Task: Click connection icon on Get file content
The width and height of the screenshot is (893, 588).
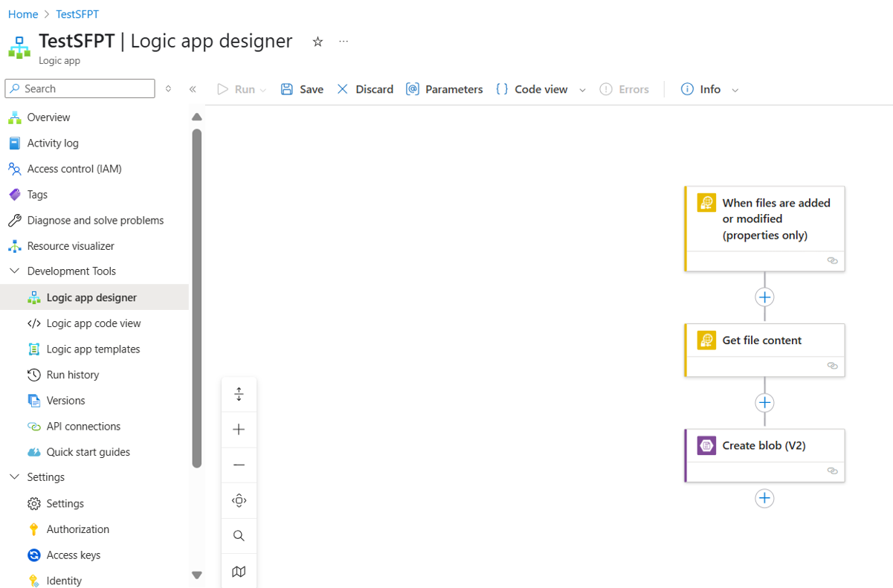Action: tap(832, 366)
